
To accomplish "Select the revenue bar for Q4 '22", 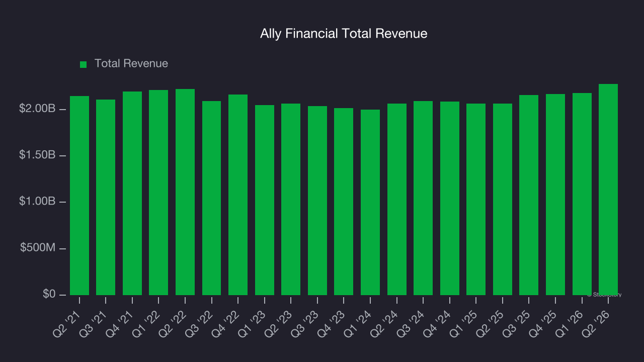I will pos(238,195).
